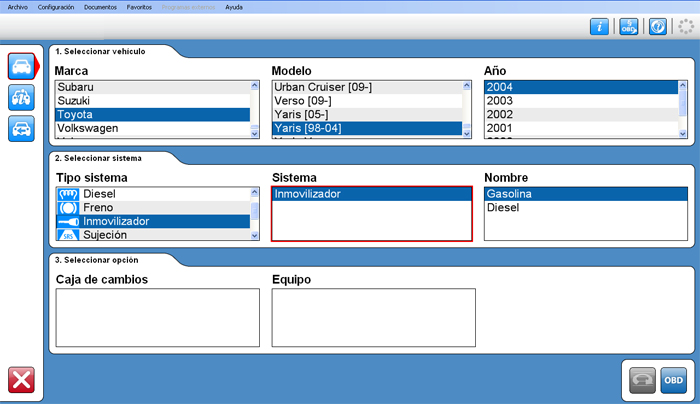Open the Archivo menu
Screen dimensions: 700x404
point(17,7)
